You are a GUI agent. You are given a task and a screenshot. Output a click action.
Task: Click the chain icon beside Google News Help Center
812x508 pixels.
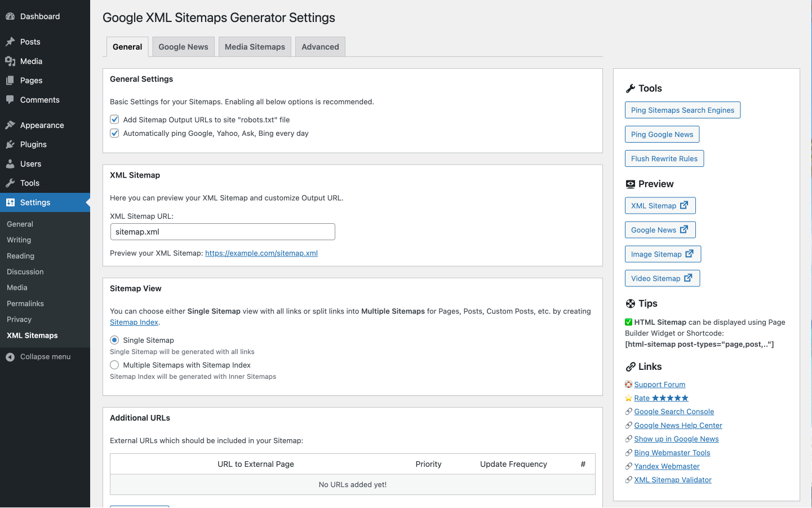[629, 426]
